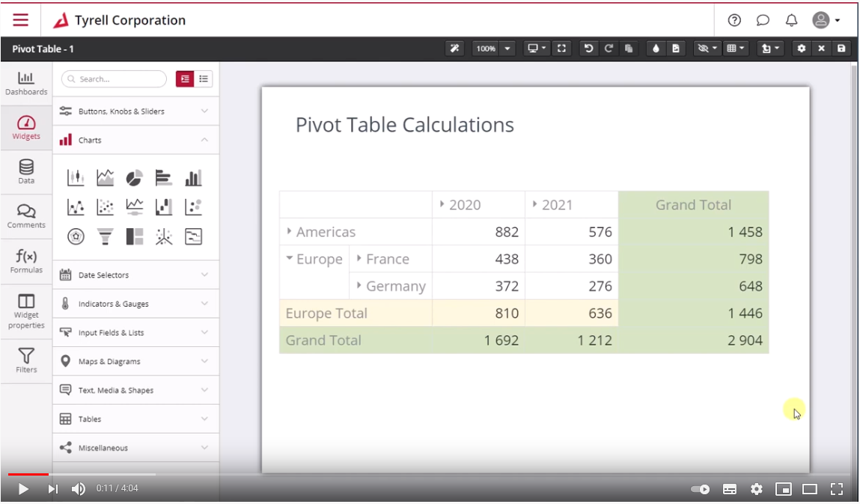
Task: Expand the Tables section
Action: coord(136,419)
